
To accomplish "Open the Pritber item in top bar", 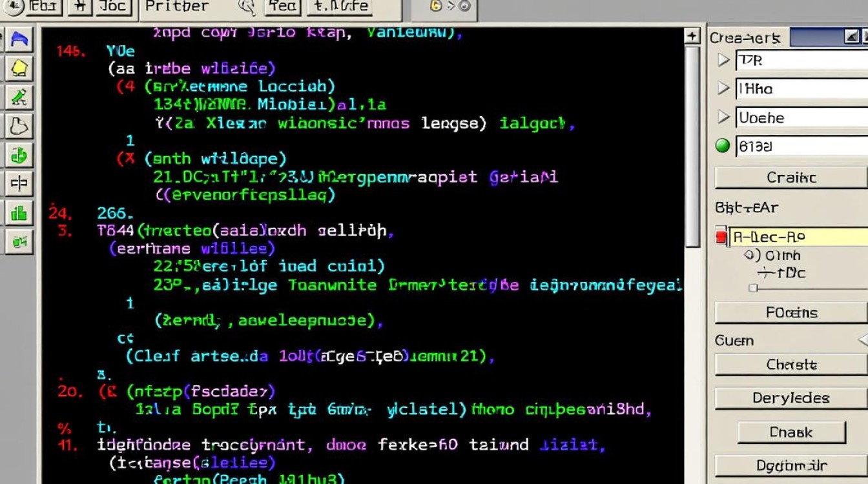I will [176, 6].
